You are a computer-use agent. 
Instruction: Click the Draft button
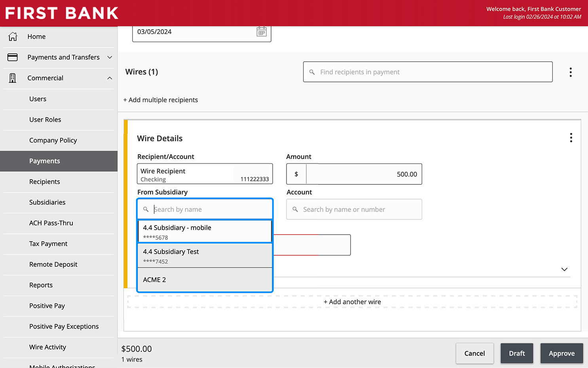(x=517, y=353)
